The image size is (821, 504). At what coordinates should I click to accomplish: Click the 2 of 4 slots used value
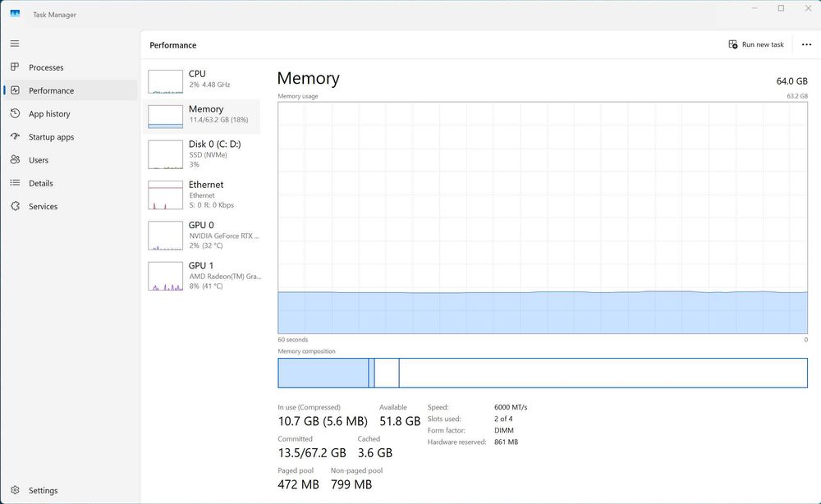tap(503, 419)
